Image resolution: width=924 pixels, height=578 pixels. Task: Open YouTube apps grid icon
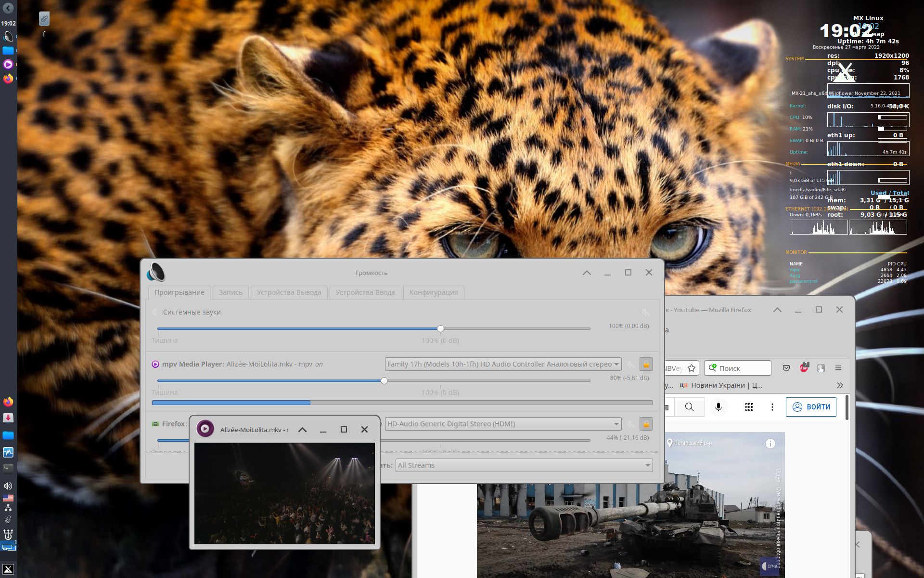(749, 407)
